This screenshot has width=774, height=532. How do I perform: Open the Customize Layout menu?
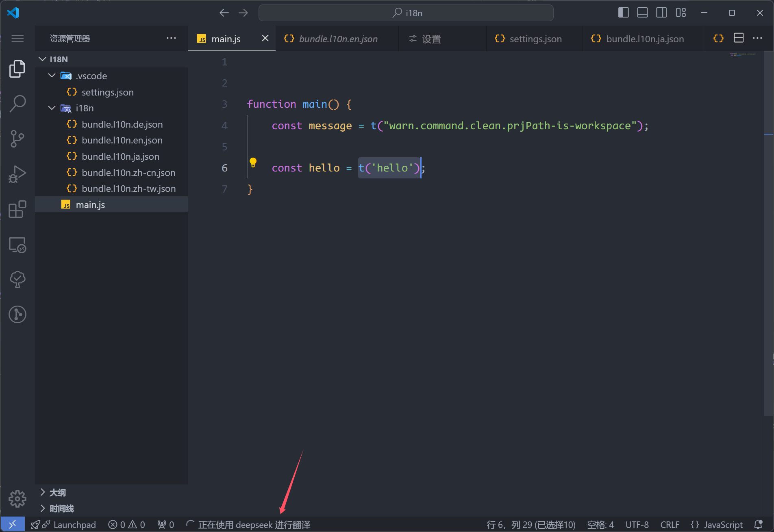681,13
